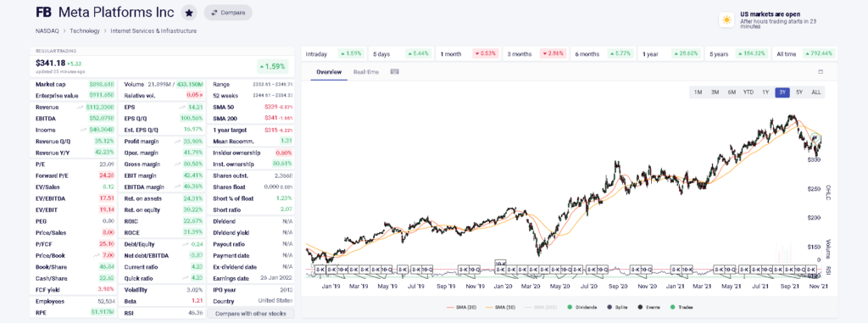Toggle the SMA (20) legend line

click(x=462, y=307)
